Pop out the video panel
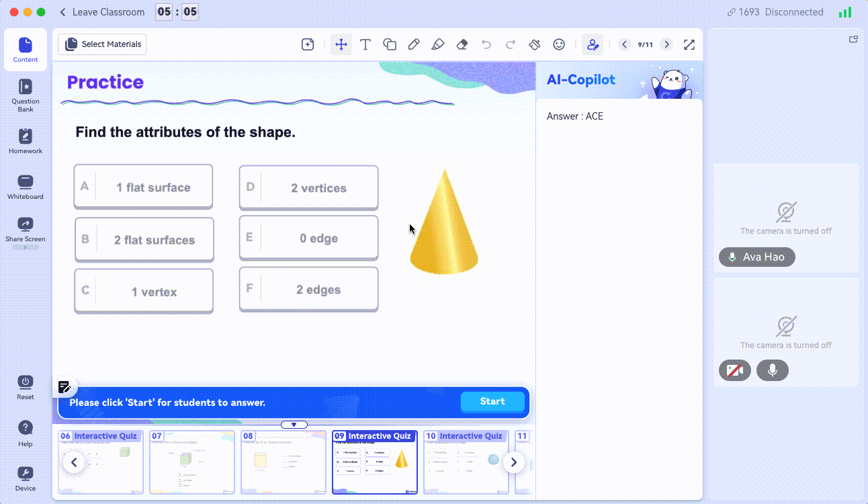Image resolution: width=868 pixels, height=504 pixels. [854, 39]
